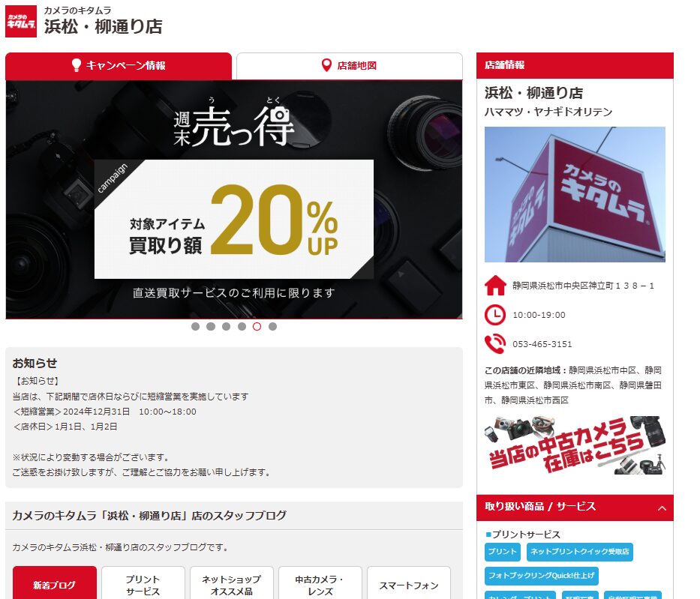Screen dimensions: 700x599
Task: Click the カメラのキタムラ logo icon
Action: 20,22
